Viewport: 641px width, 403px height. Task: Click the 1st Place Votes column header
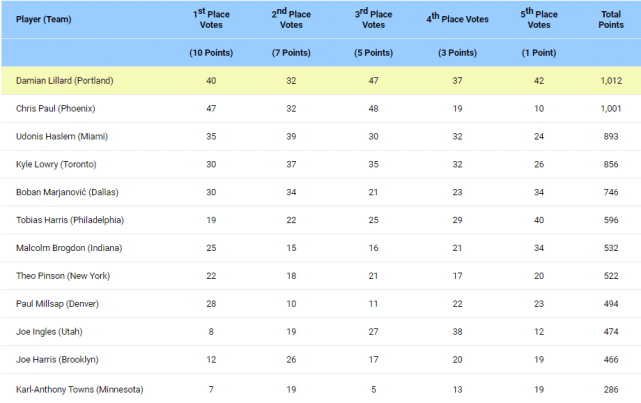pyautogui.click(x=211, y=19)
